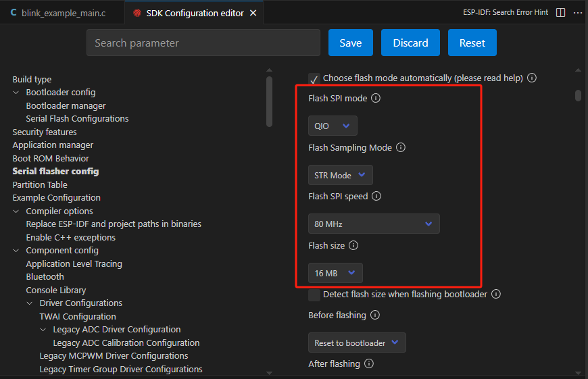This screenshot has width=588, height=379.
Task: Select TWAI Configuration item
Action: tap(78, 316)
